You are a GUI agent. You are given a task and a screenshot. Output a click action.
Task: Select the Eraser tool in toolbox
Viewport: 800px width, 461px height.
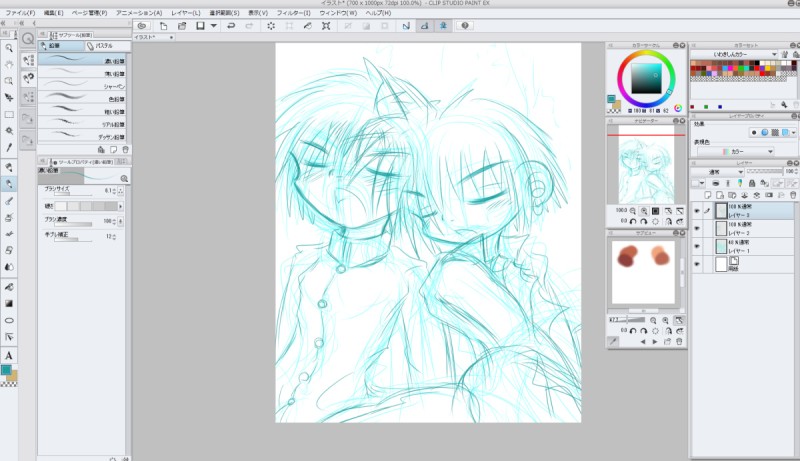[x=9, y=250]
